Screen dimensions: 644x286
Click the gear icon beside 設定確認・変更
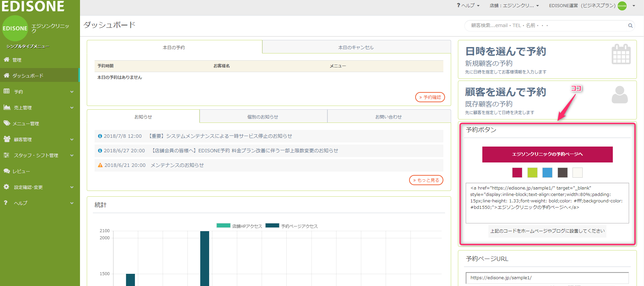(x=6, y=187)
